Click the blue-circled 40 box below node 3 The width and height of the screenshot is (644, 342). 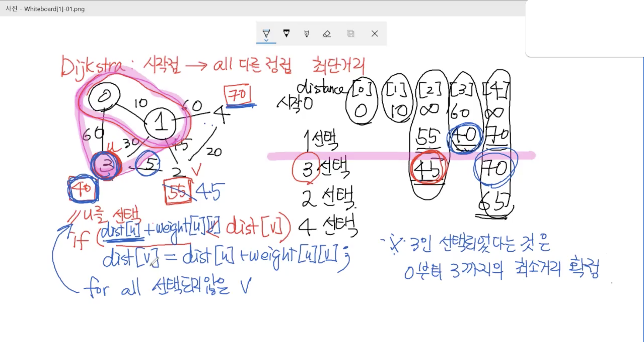point(83,189)
